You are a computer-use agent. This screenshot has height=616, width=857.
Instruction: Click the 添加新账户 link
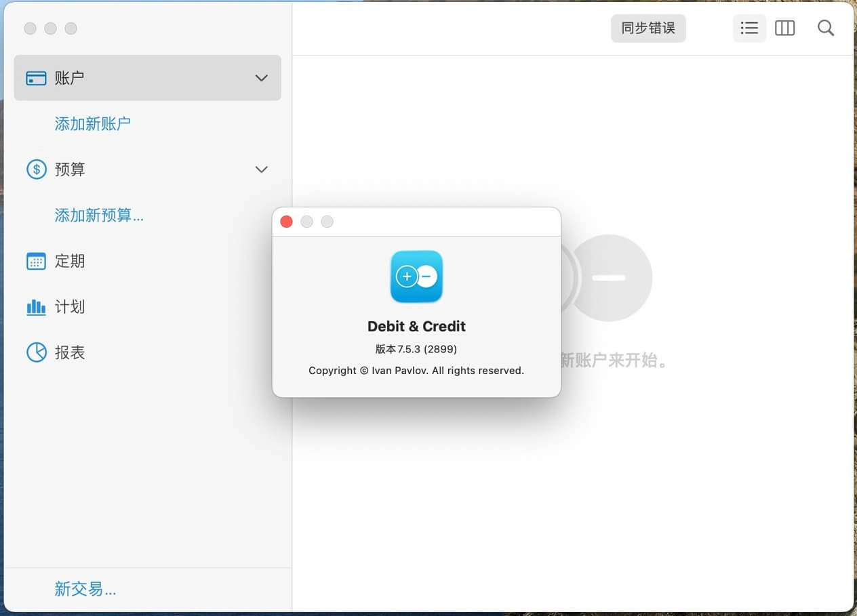tap(92, 124)
